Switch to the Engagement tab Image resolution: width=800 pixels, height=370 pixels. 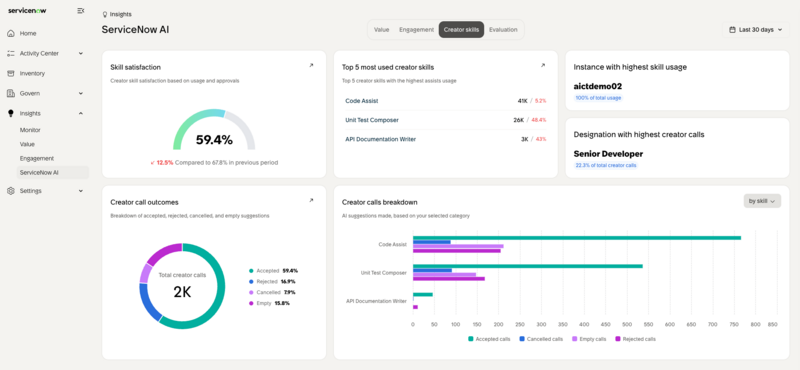pos(416,30)
